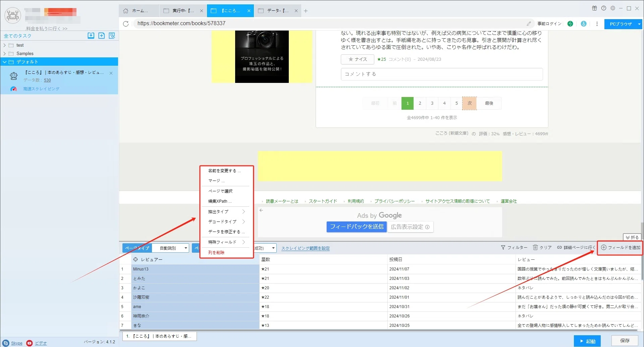Click the gift icon in the title bar
The image size is (644, 347).
pyautogui.click(x=594, y=8)
